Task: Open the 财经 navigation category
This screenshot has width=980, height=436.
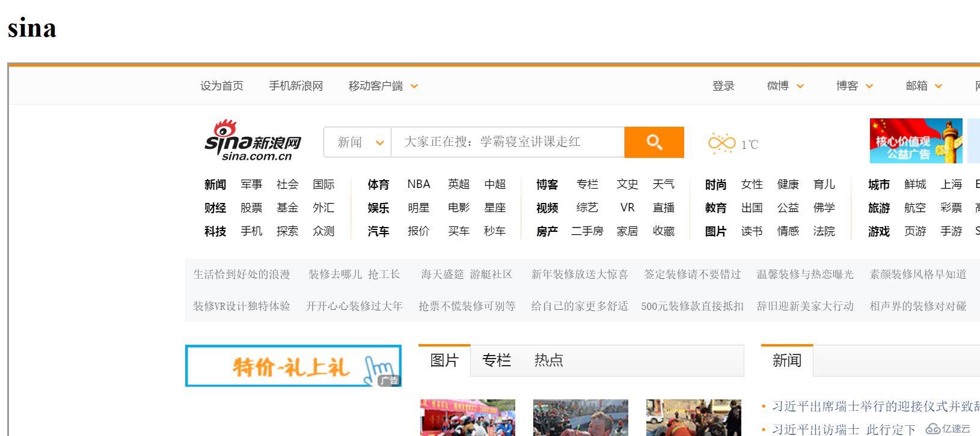Action: pos(215,208)
